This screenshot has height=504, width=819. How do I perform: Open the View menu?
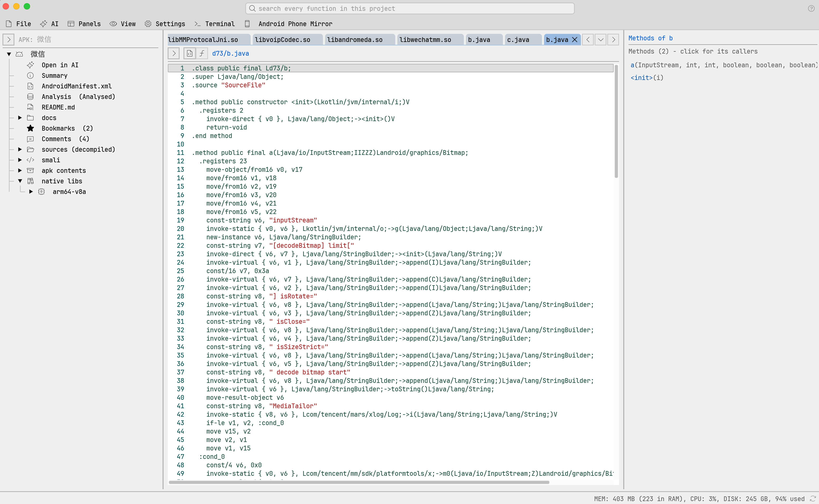point(123,24)
